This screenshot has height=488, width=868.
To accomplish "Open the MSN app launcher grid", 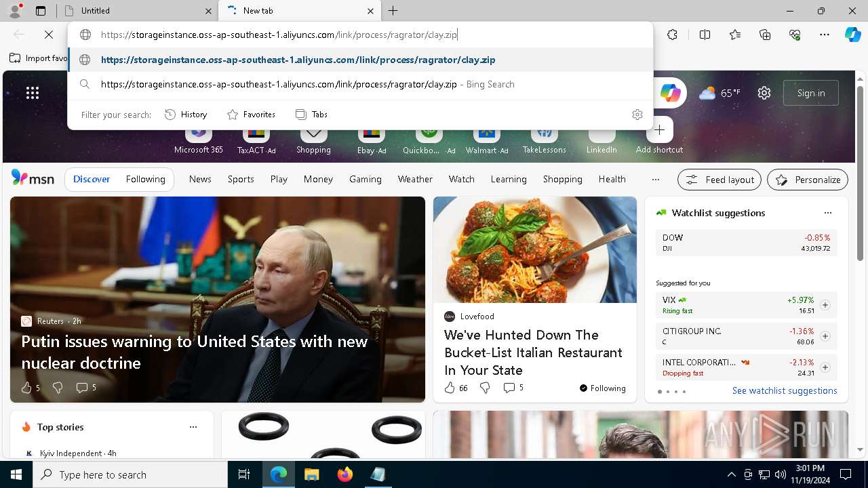I will pyautogui.click(x=33, y=93).
